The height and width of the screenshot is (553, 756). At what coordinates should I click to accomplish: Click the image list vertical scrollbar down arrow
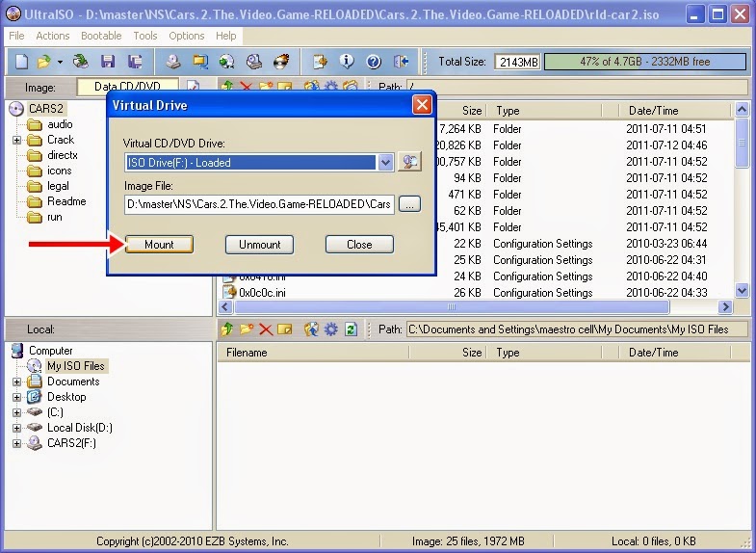tap(742, 290)
